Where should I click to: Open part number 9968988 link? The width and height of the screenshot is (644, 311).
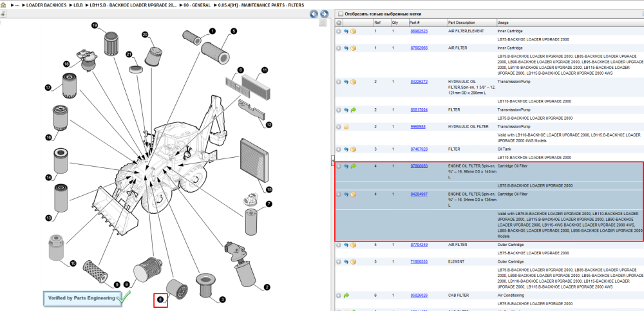tap(418, 127)
